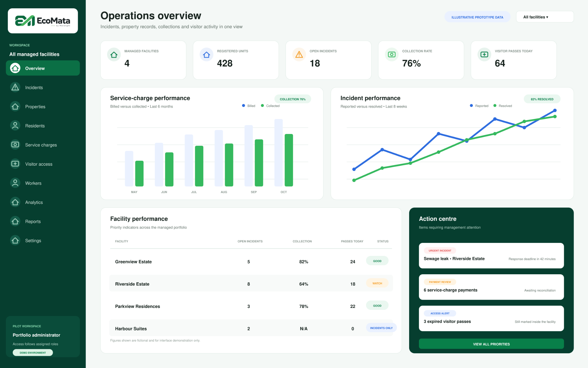588x368 pixels.
Task: Select the Service charges menu item
Action: point(43,145)
